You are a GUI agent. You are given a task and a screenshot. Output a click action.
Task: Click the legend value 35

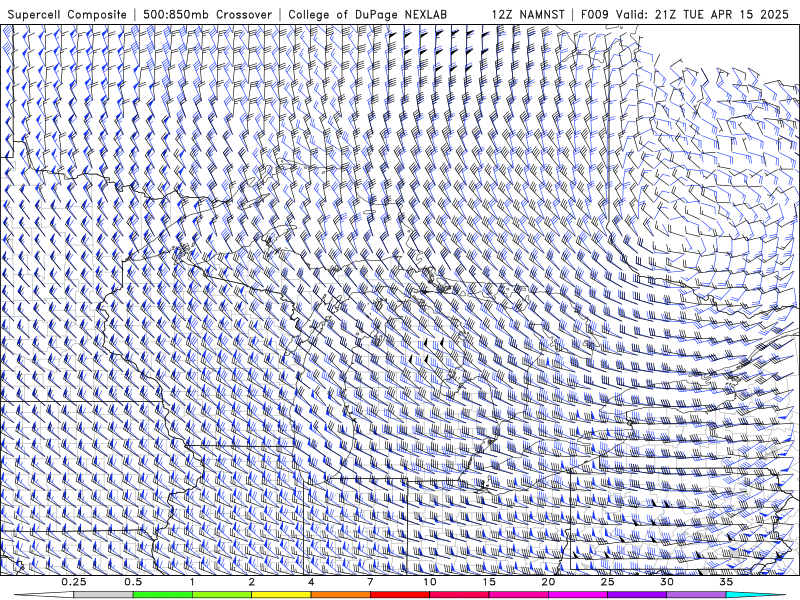click(x=726, y=582)
